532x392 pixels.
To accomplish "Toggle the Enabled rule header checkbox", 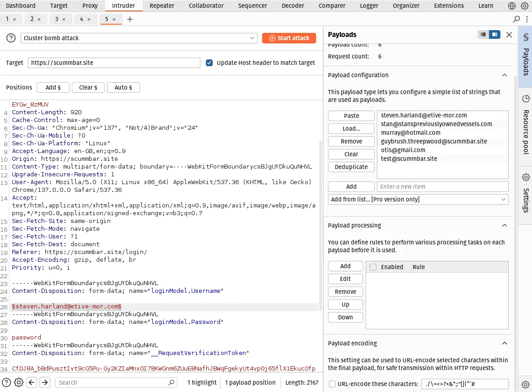I will tap(373, 267).
